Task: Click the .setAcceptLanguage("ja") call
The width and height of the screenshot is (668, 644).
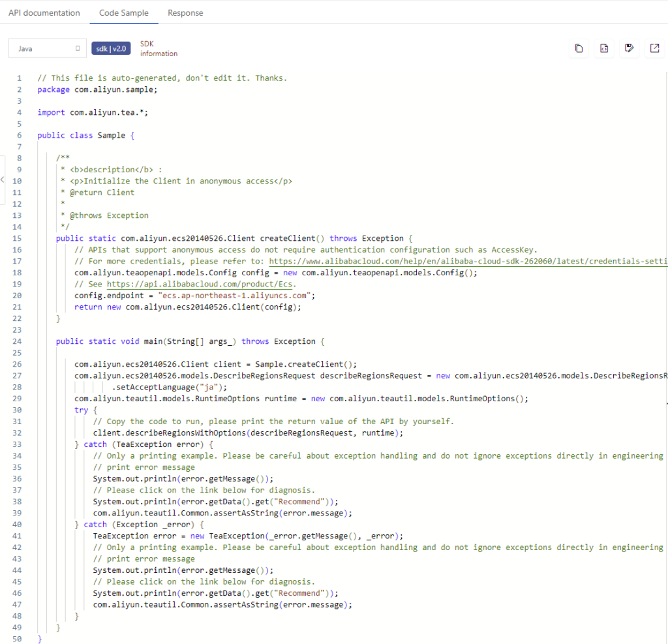Action: click(169, 388)
